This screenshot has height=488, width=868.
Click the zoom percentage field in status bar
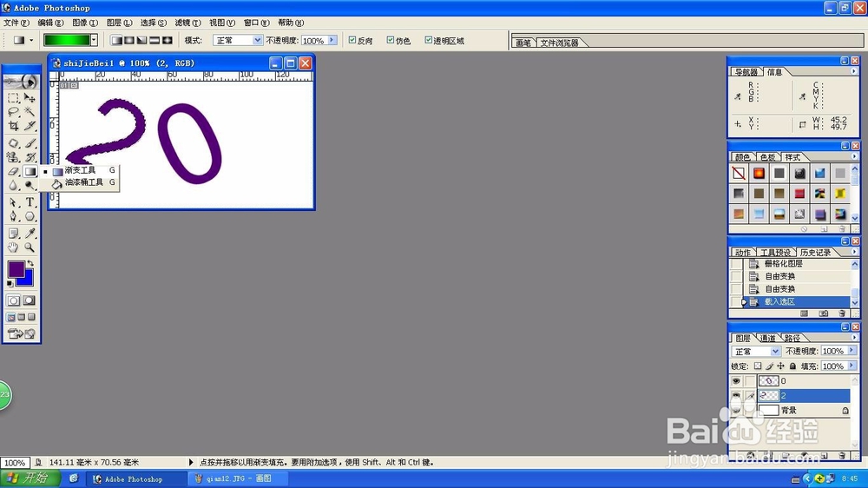tap(15, 463)
